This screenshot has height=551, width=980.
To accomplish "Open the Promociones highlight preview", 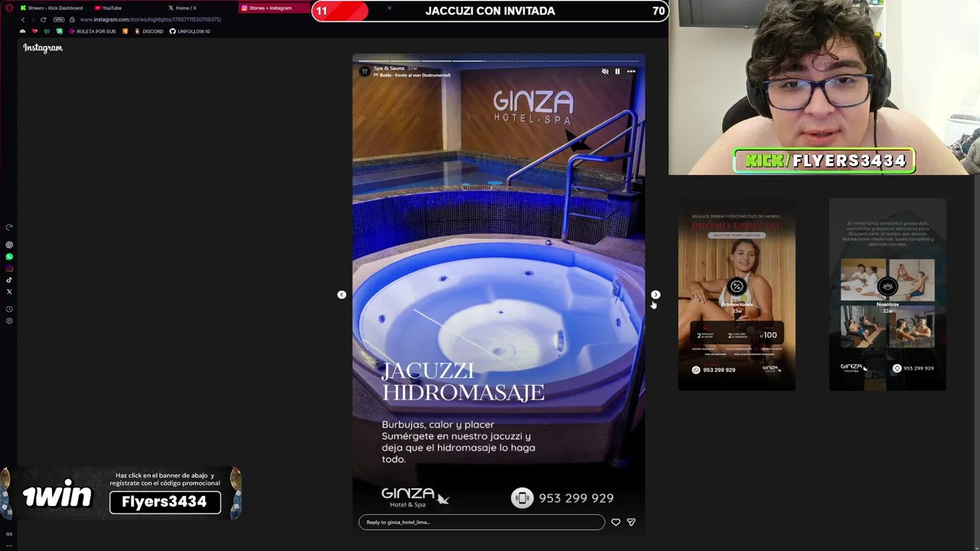I will (737, 295).
